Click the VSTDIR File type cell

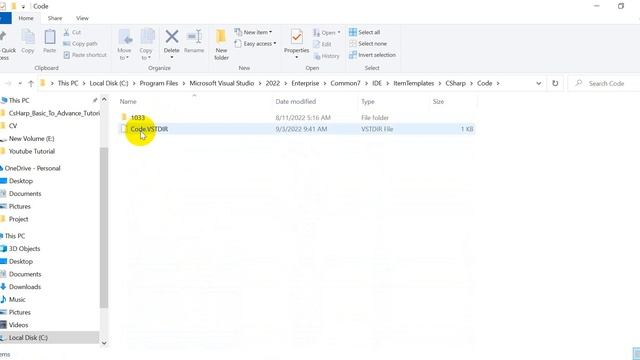[x=377, y=129]
